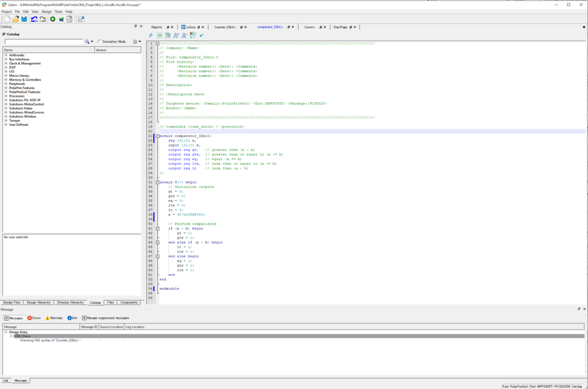Expand the Arithmetic category in IP Catalog
The image size is (588, 389).
(6, 55)
